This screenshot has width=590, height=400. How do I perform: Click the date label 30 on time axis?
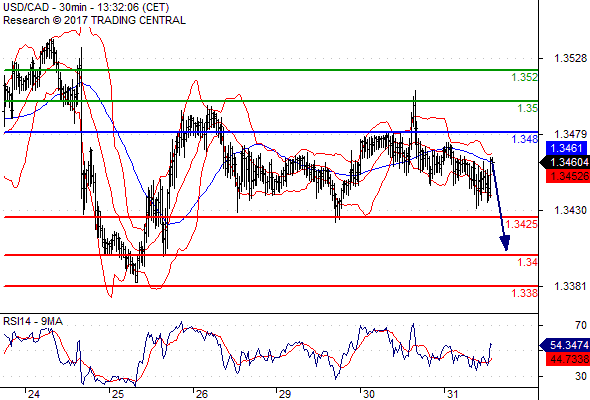(369, 394)
